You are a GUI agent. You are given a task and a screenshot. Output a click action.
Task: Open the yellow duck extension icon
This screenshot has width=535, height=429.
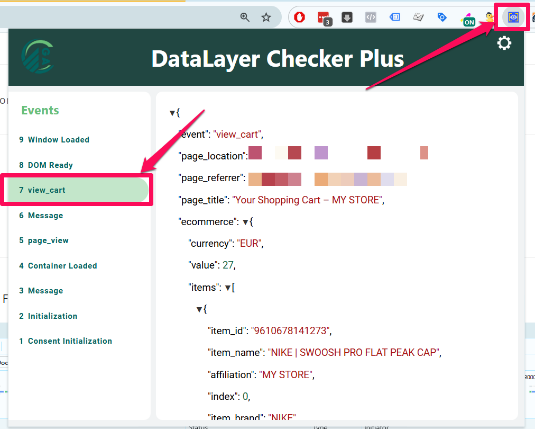(490, 17)
